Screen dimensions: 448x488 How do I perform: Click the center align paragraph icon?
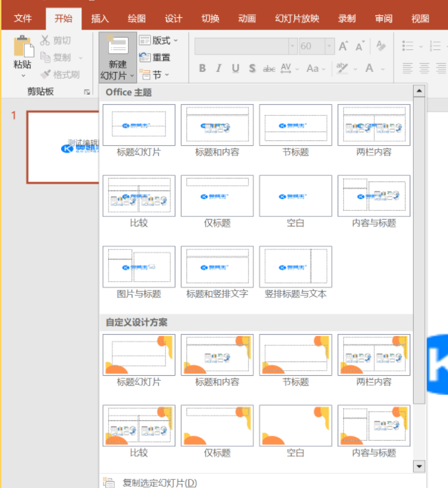click(424, 68)
